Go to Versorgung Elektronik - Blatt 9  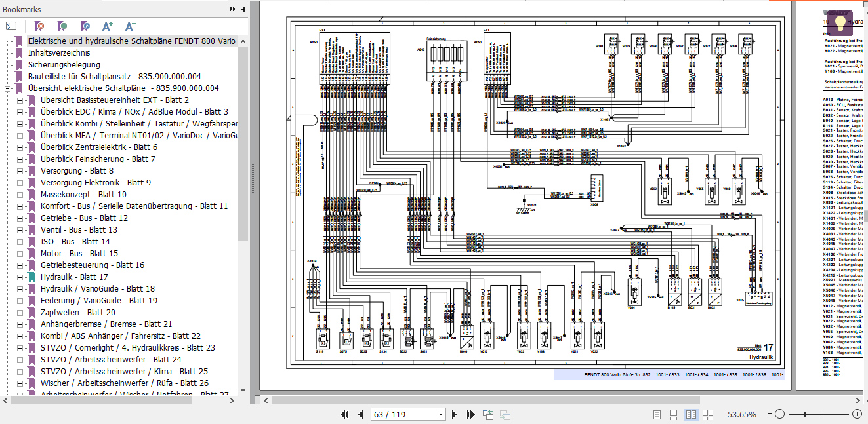click(x=95, y=183)
